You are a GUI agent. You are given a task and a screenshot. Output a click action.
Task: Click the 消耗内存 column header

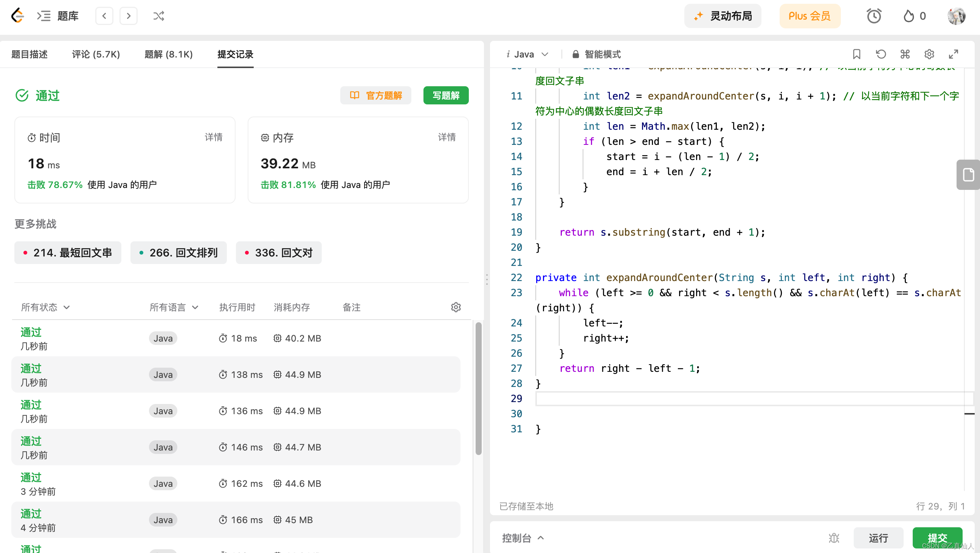(x=292, y=307)
